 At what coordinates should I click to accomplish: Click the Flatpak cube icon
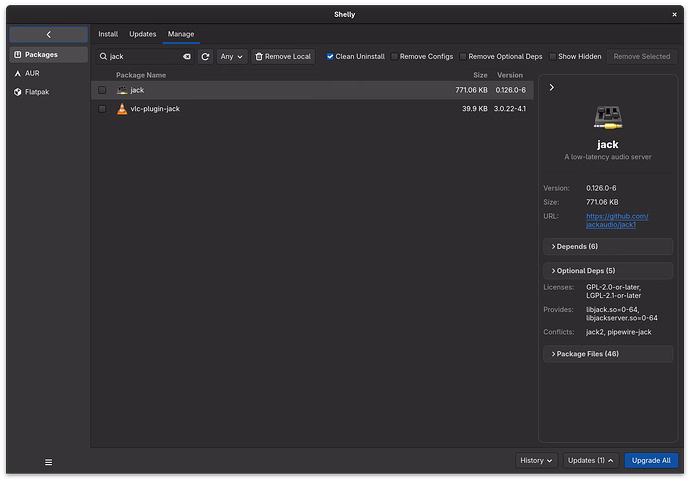point(18,92)
